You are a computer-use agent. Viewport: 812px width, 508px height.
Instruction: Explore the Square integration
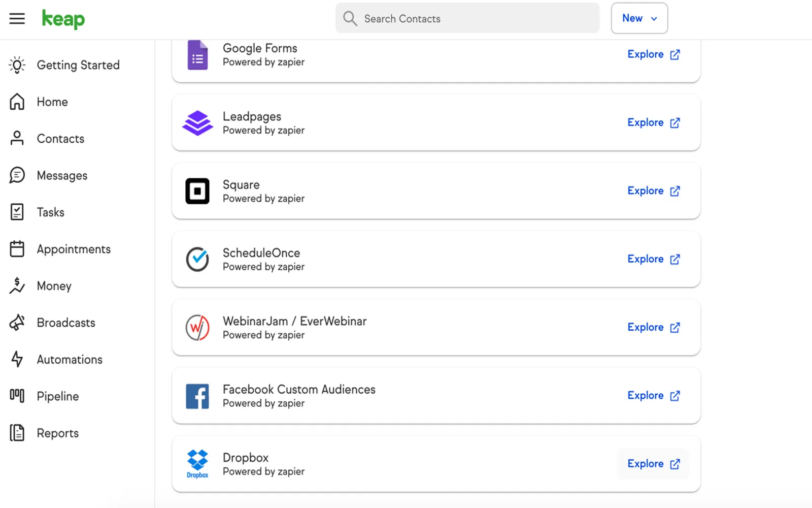[653, 190]
